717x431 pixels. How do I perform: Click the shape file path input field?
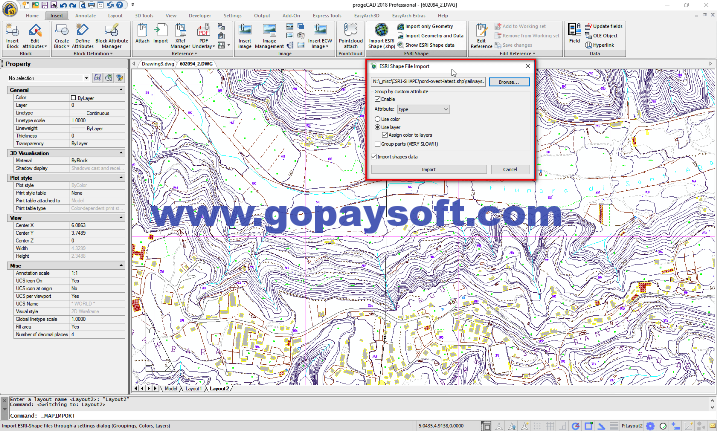[x=428, y=82]
